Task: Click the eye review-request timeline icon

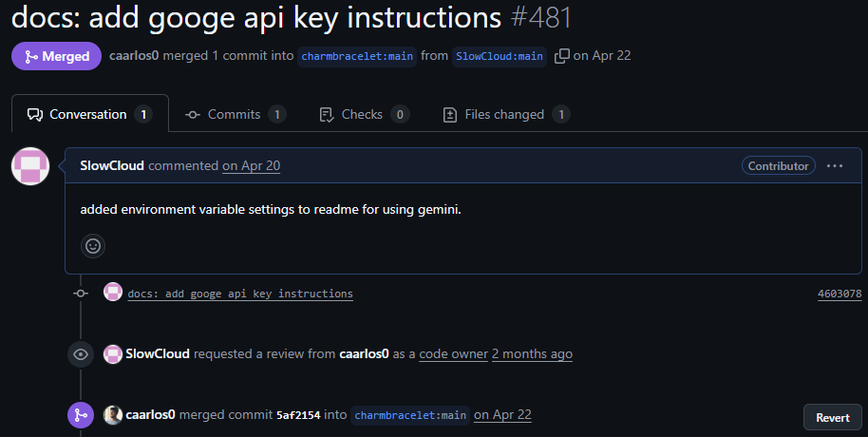Action: coord(81,354)
